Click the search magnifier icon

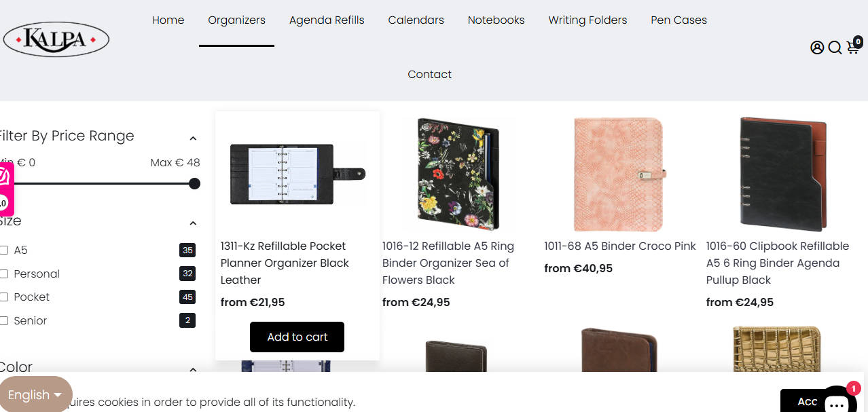(835, 48)
